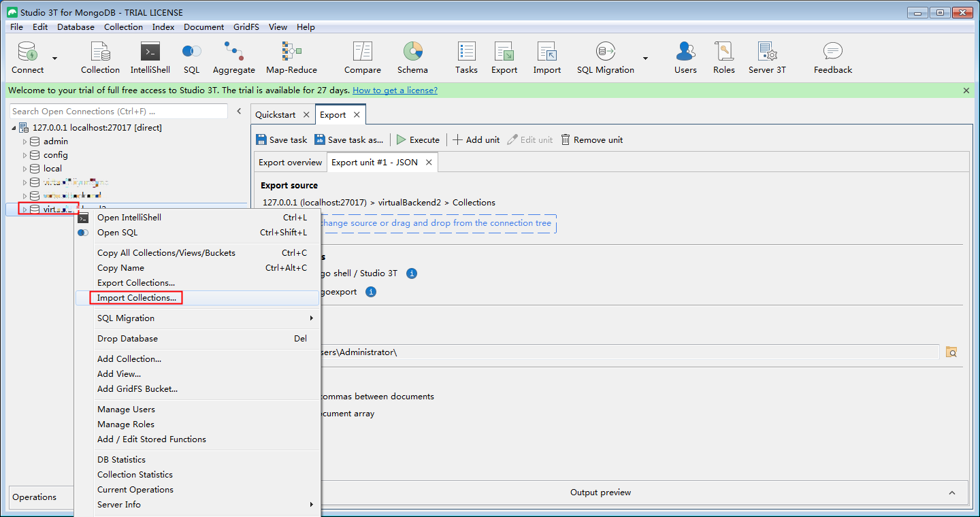Collapse the left connection panel arrow

[x=239, y=111]
